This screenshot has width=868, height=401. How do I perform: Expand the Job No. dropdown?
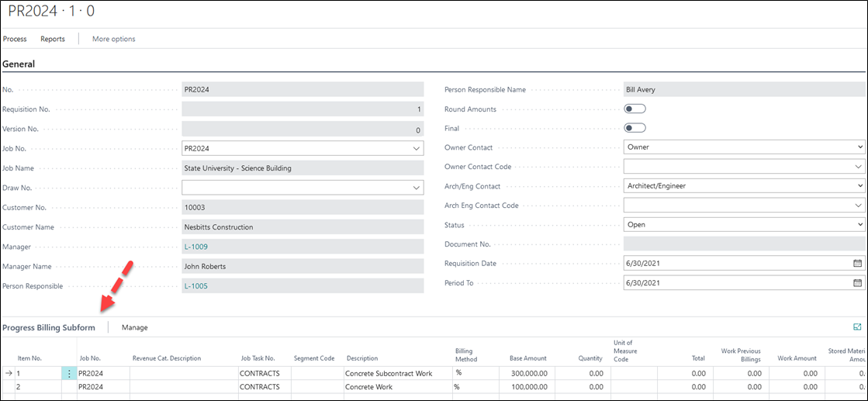tap(417, 148)
